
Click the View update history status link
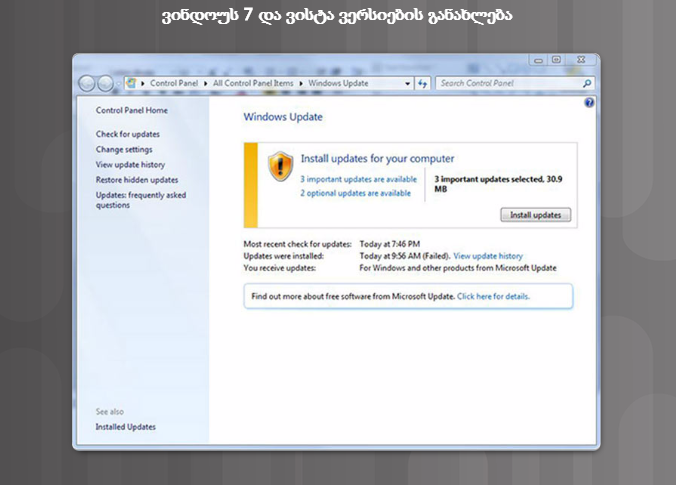pos(488,256)
